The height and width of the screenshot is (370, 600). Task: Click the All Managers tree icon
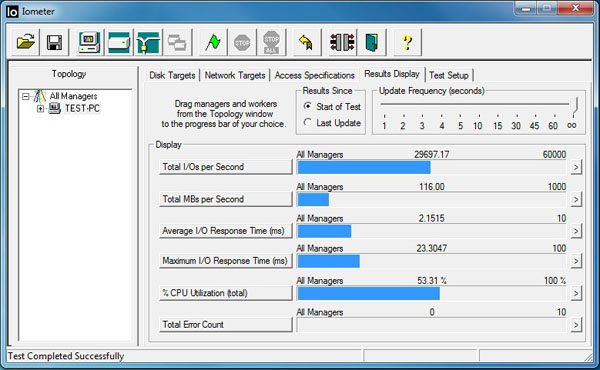tap(40, 96)
